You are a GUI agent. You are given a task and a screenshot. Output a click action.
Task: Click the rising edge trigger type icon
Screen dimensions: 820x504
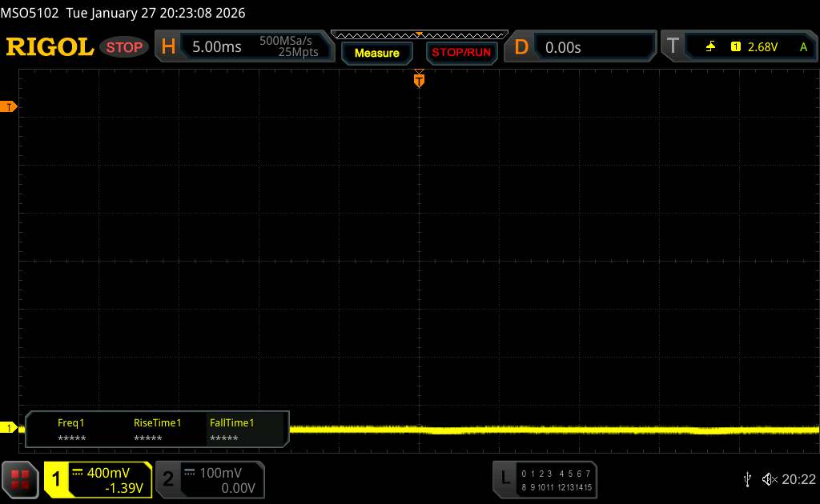[x=710, y=47]
